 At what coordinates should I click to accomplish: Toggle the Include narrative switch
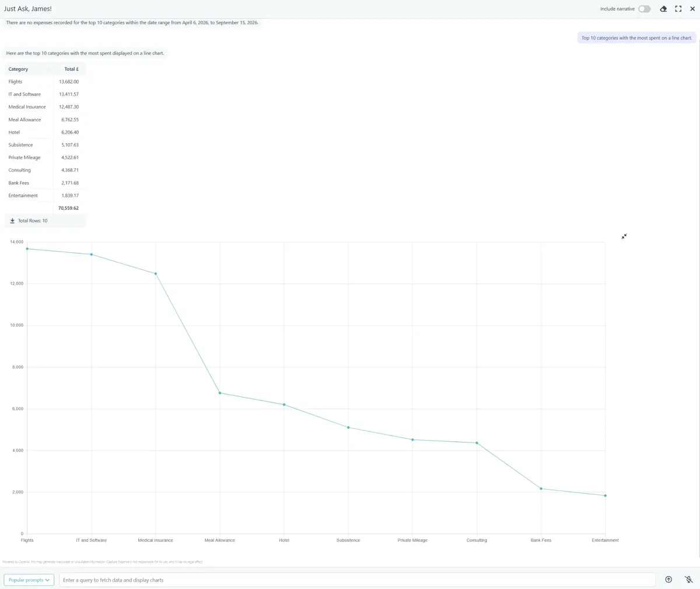pos(644,9)
